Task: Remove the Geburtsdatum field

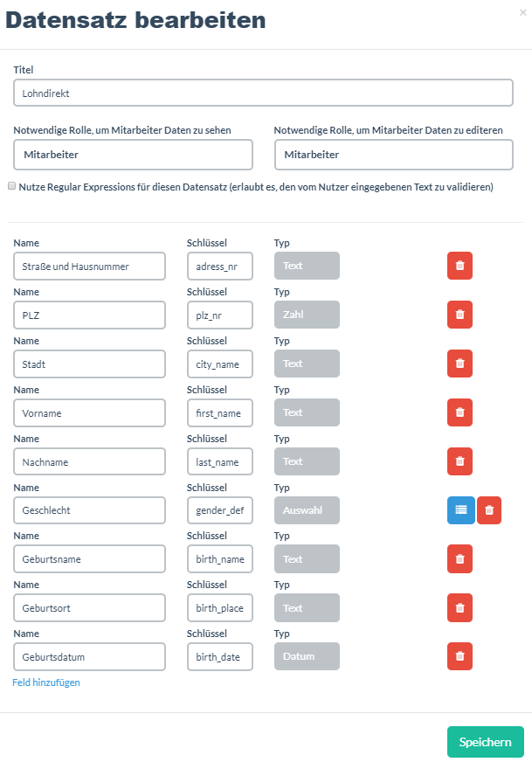Action: [459, 656]
